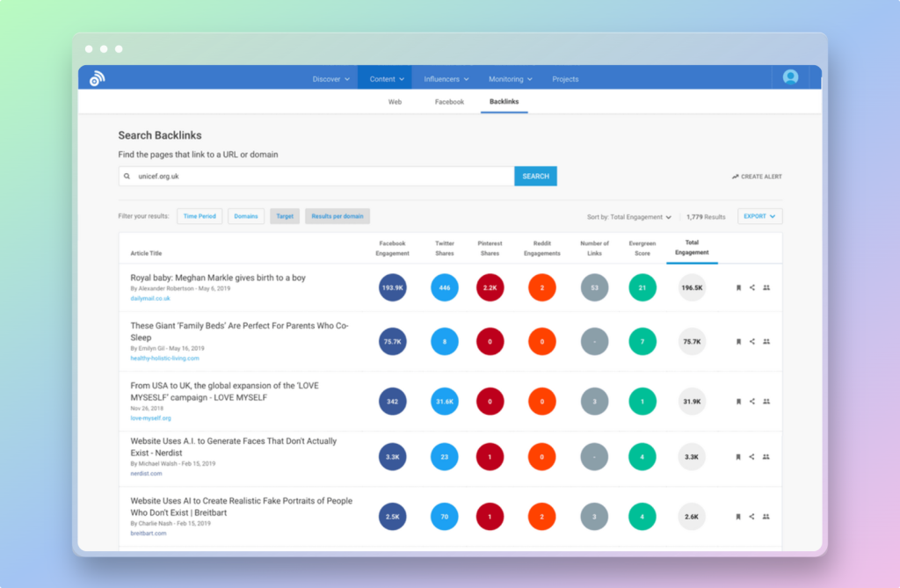This screenshot has height=588, width=900.
Task: Bookmark the Nerdist article row
Action: (x=738, y=457)
